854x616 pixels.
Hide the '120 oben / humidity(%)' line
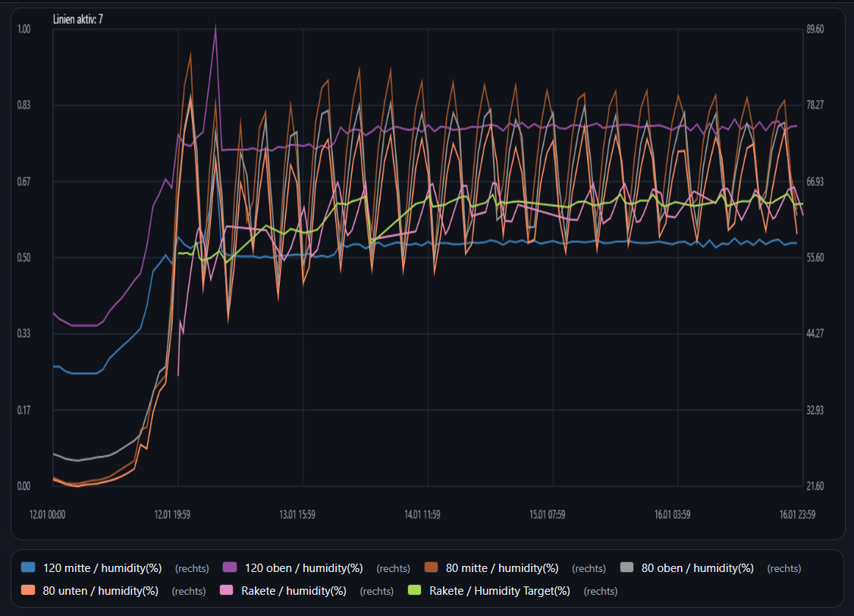click(x=303, y=567)
